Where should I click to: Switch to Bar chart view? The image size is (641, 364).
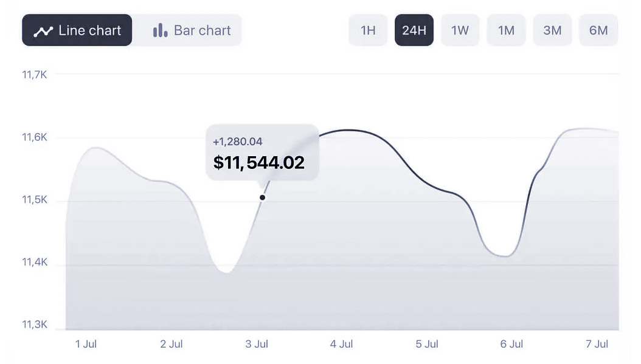[x=192, y=30]
